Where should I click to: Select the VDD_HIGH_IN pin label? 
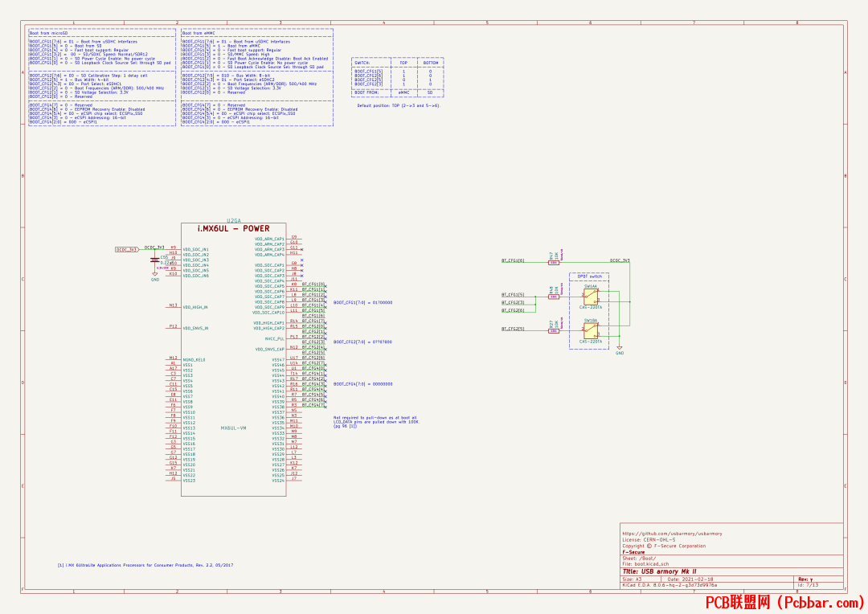195,307
